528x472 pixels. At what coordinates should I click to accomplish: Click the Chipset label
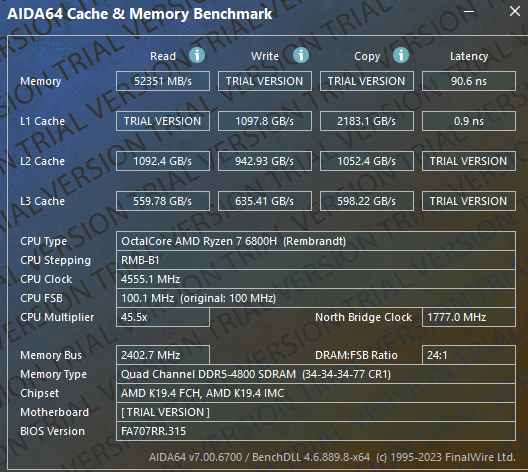39,394
